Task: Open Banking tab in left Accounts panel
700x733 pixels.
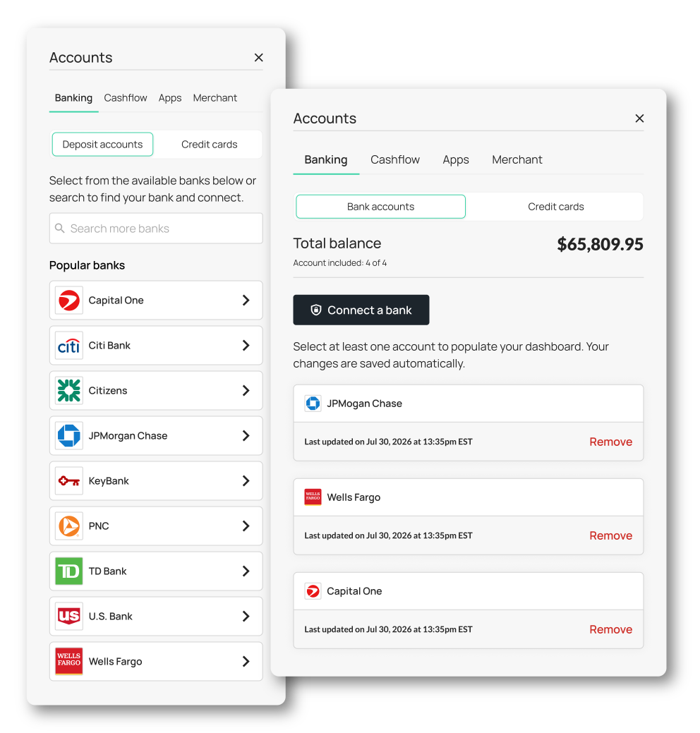Action: point(73,98)
